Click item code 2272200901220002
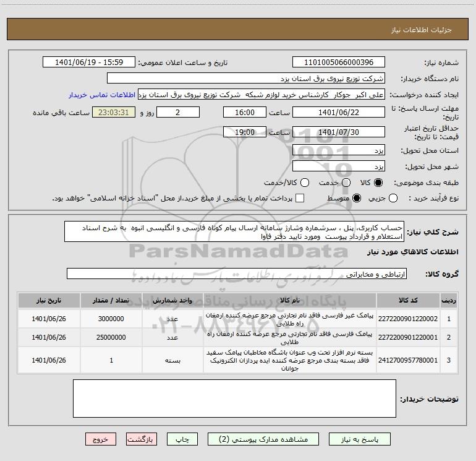The height and width of the screenshot is (461, 476). point(408,319)
